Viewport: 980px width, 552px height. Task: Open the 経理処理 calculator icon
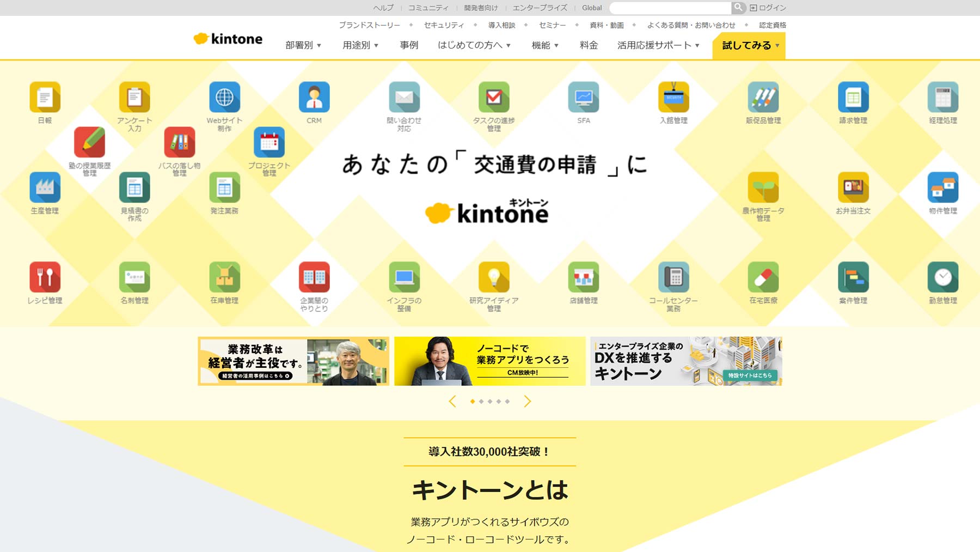pyautogui.click(x=943, y=97)
